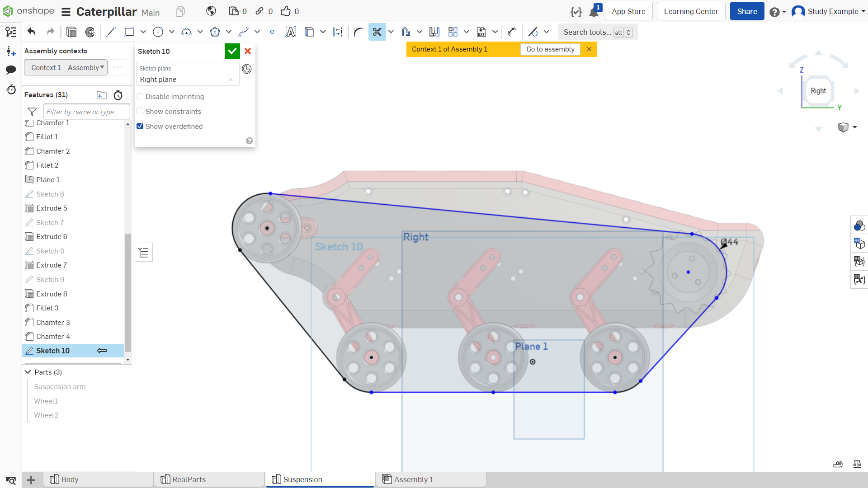Image resolution: width=868 pixels, height=488 pixels.
Task: Select the Line sketch tool
Action: coord(111,32)
